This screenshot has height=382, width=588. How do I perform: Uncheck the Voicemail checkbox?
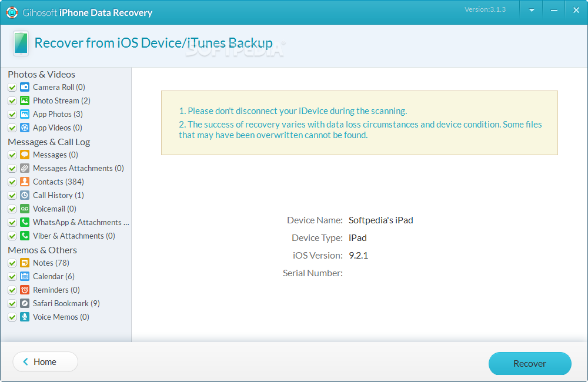[12, 209]
